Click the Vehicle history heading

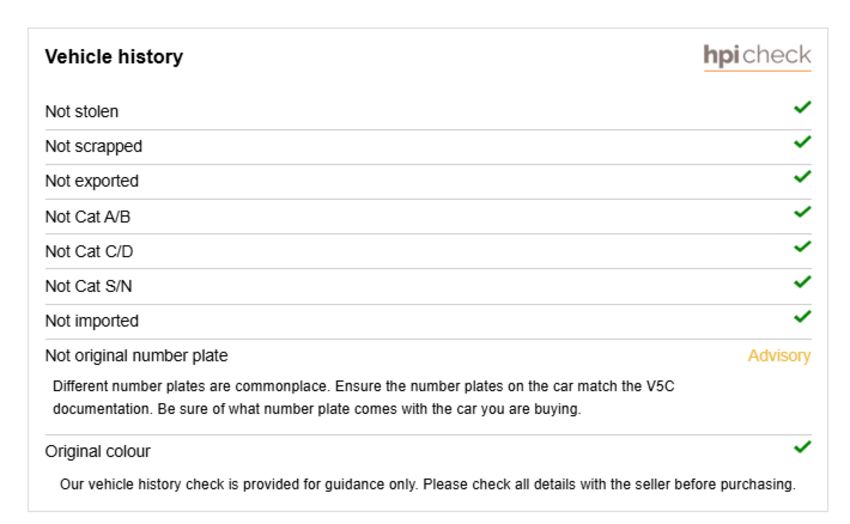[x=114, y=56]
